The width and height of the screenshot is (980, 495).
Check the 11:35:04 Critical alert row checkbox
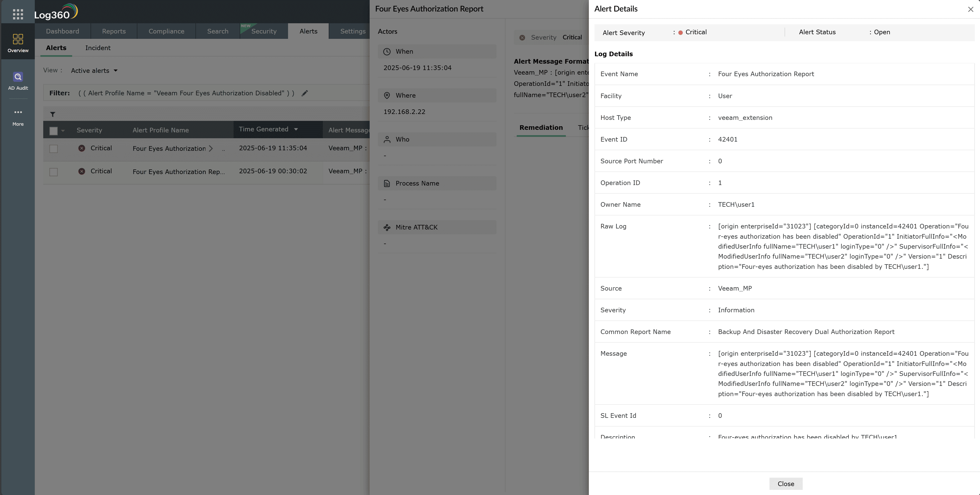click(x=53, y=149)
